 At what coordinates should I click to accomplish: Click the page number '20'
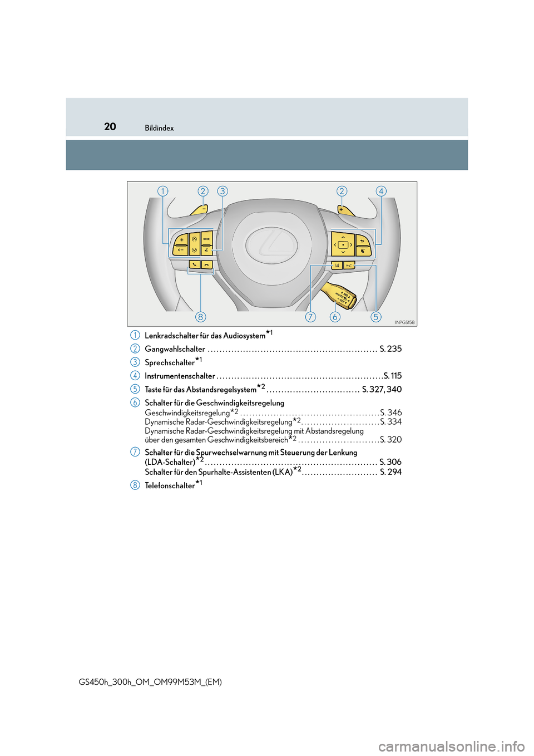tap(110, 126)
